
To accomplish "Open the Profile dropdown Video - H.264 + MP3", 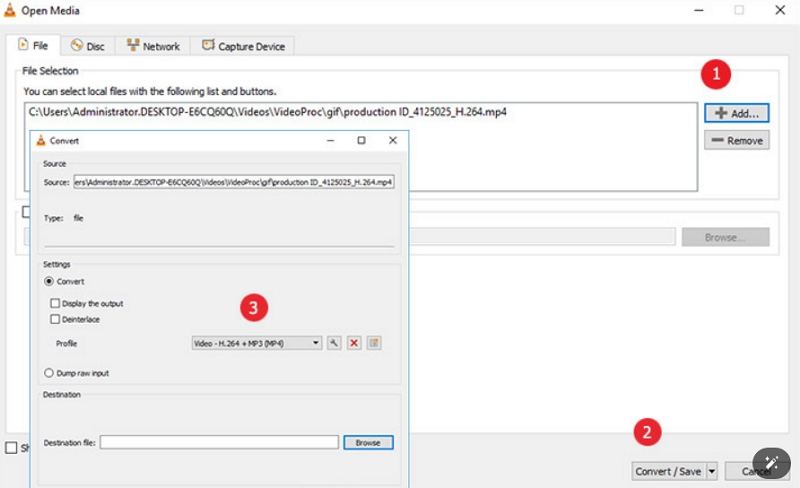I will coord(257,343).
